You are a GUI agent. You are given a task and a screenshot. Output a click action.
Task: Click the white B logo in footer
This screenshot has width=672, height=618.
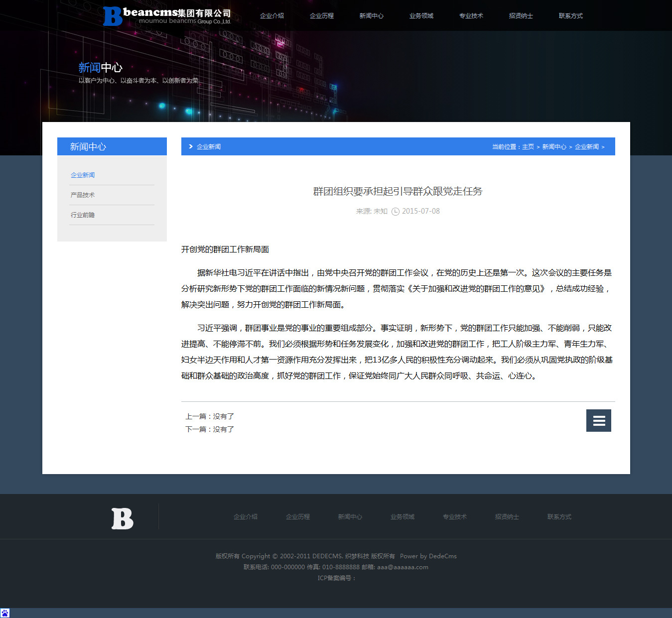point(122,518)
